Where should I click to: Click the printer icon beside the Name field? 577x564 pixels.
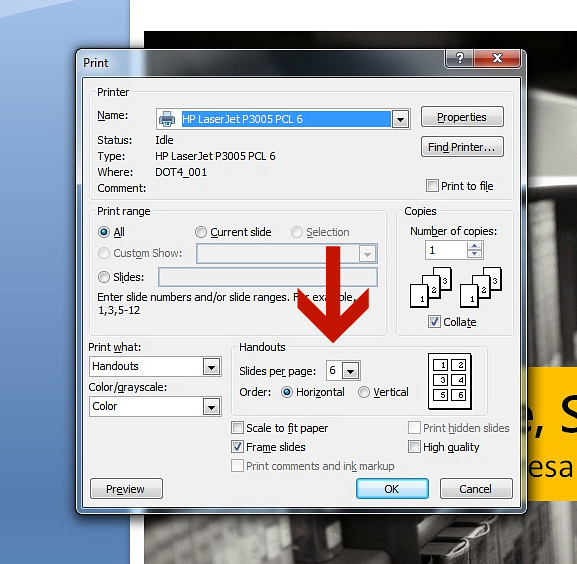tap(167, 119)
